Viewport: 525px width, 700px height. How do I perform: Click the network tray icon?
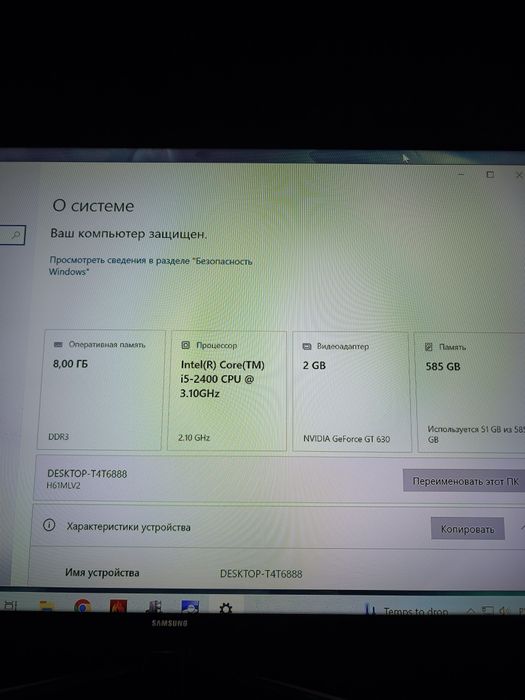tap(488, 611)
